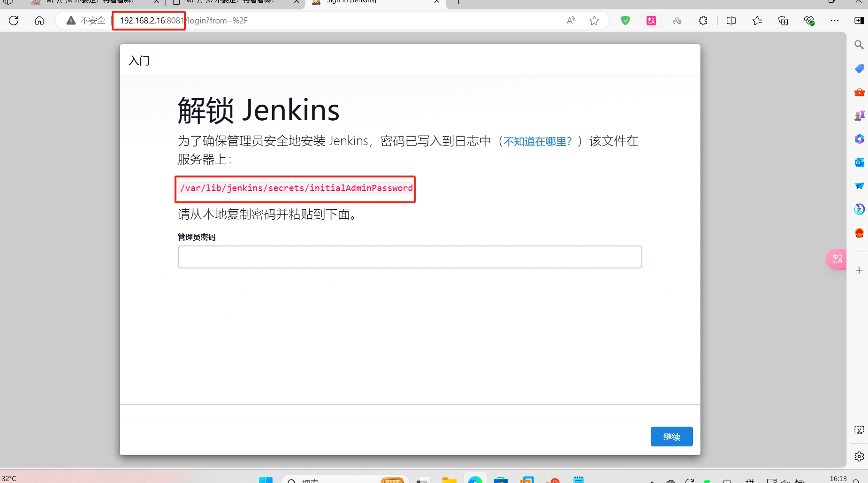
Task: Open sidebar Games chess icon
Action: click(859, 115)
